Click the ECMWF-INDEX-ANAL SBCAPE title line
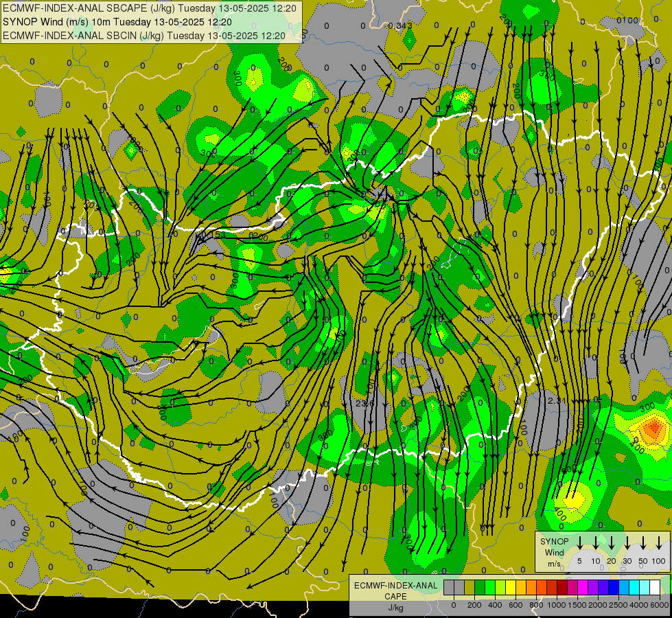Image resolution: width=672 pixels, height=618 pixels. point(150,8)
